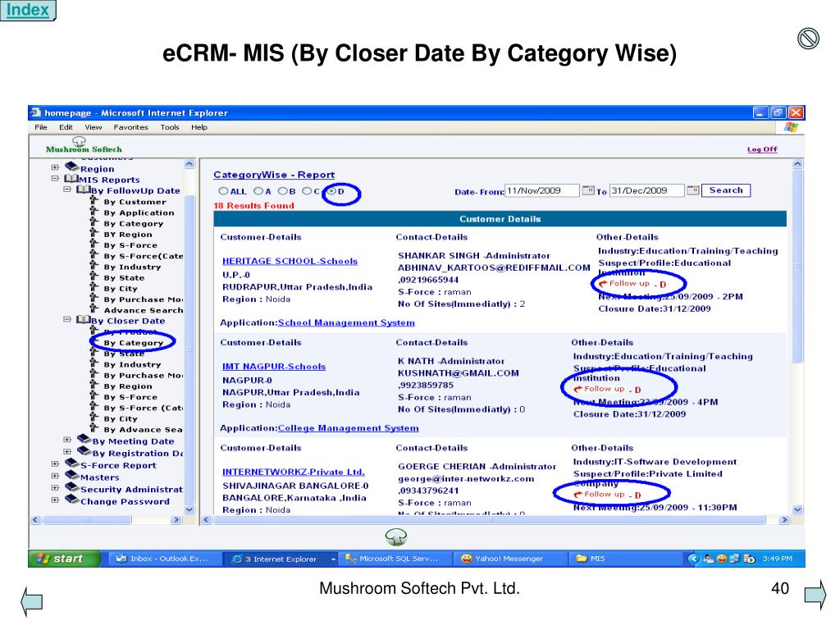Open College Management System application link
840x630 pixels.
(348, 428)
